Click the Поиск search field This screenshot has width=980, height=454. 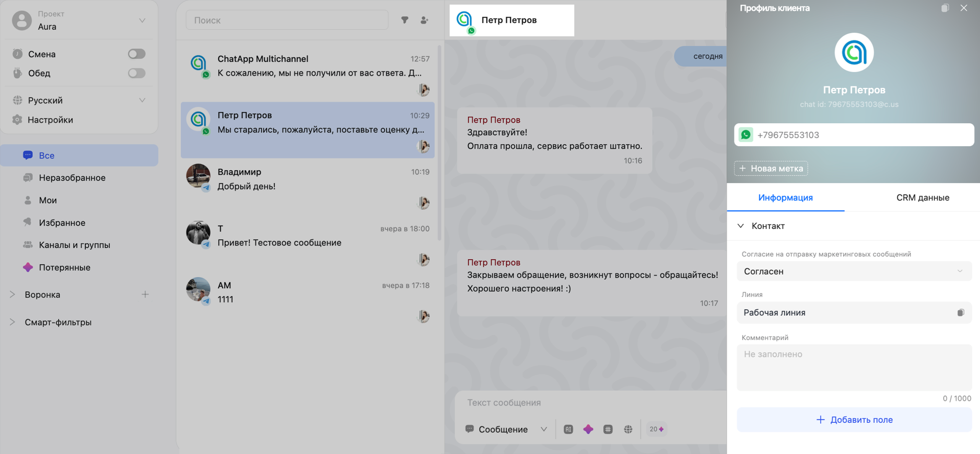(287, 20)
